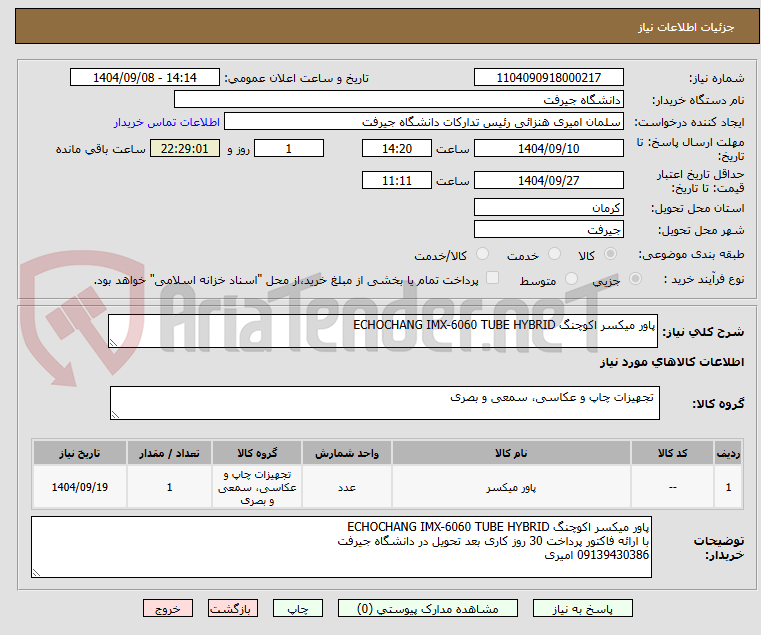
Task: Click the شهر محل تحویل label
Action: (x=701, y=230)
